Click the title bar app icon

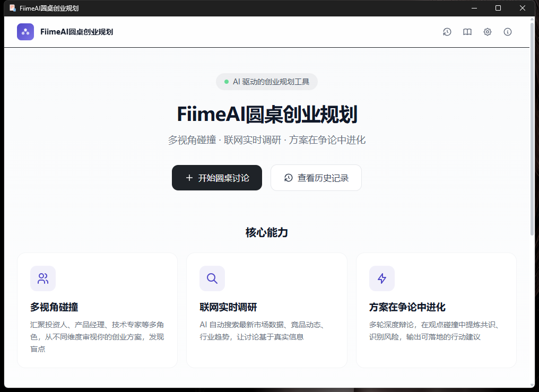pyautogui.click(x=13, y=8)
